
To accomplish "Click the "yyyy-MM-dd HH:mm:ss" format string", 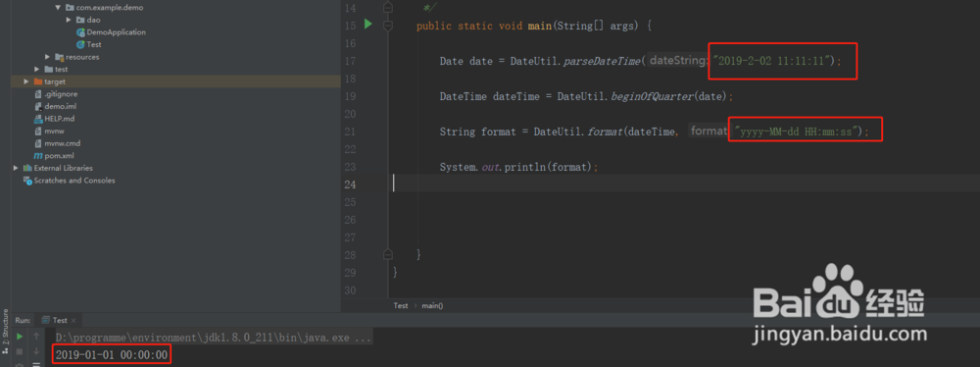I will tap(796, 131).
